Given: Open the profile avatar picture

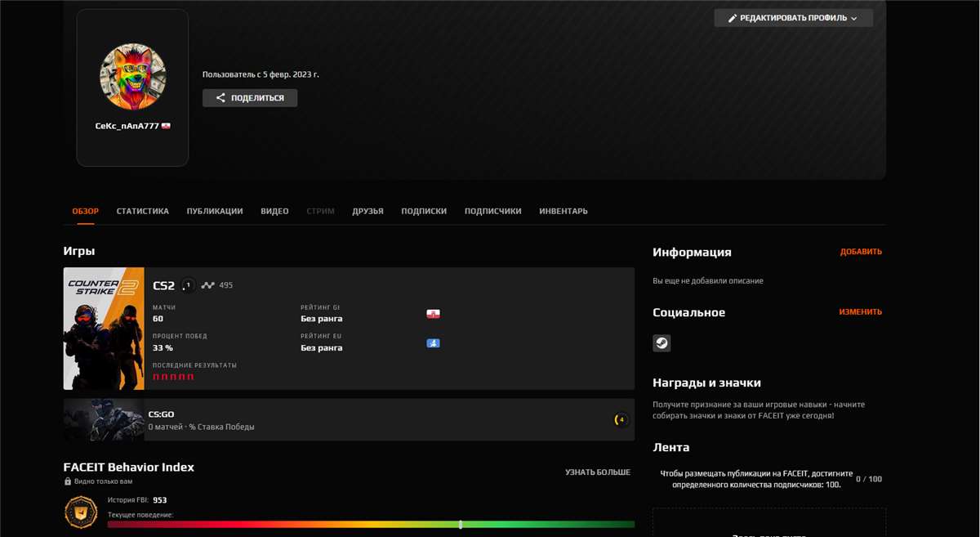Looking at the screenshot, I should click(133, 77).
